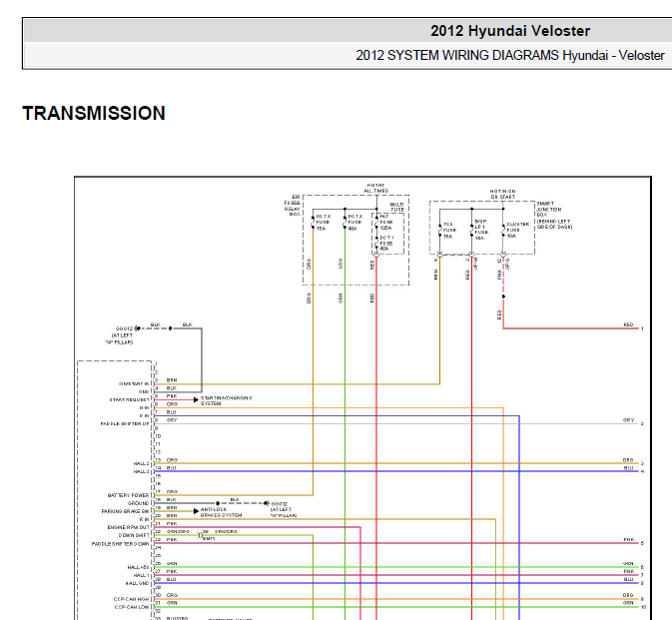Screen dimensions: 672x620
Task: Click the 'HOT AT ALL TIMES' label
Action: (375, 188)
